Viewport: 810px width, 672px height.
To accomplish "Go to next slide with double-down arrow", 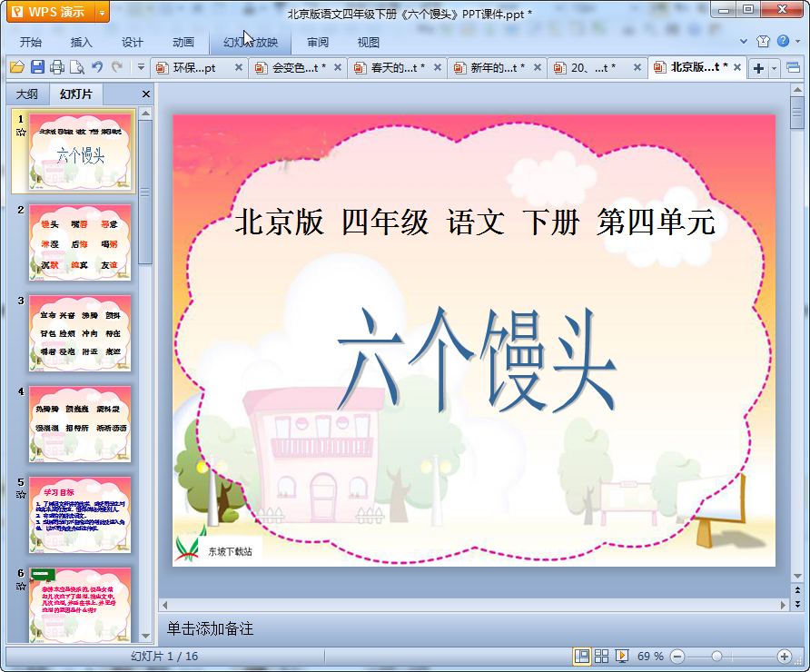I will click(797, 603).
